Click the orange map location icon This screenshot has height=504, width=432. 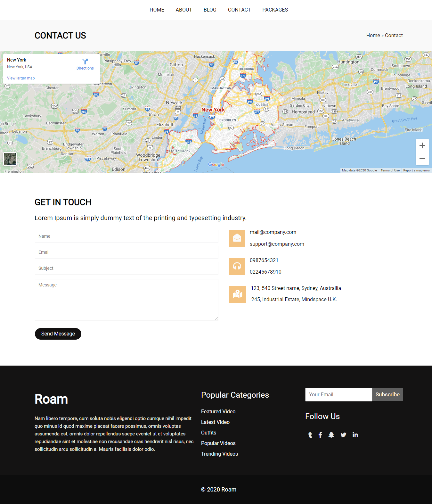coord(238,294)
